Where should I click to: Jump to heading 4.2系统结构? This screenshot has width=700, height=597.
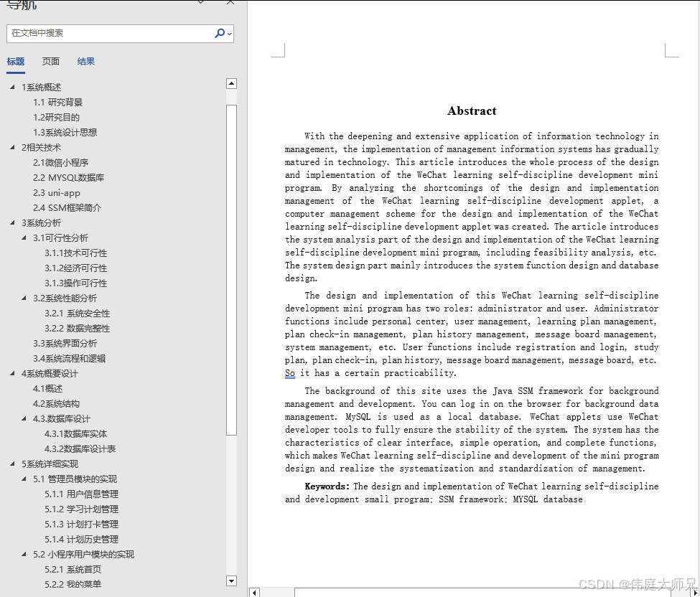(x=56, y=404)
